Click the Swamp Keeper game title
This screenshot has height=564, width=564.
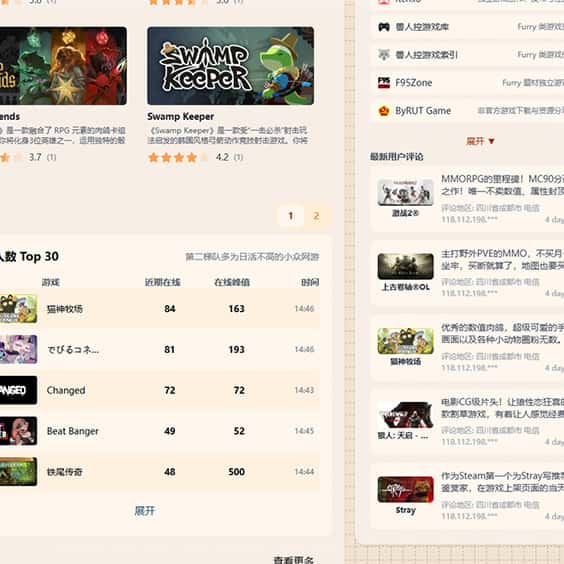181,117
